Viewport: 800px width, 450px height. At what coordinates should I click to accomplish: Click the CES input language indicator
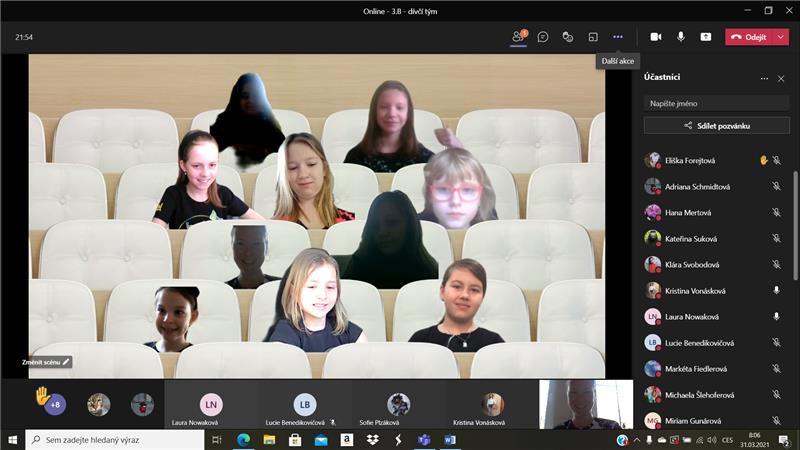728,440
